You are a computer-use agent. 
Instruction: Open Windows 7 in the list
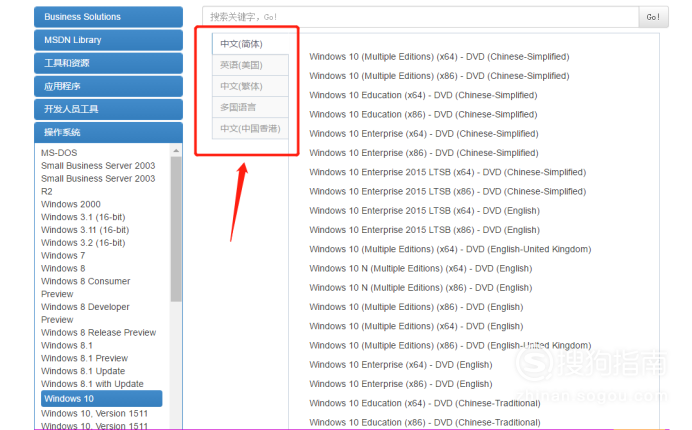click(x=63, y=256)
